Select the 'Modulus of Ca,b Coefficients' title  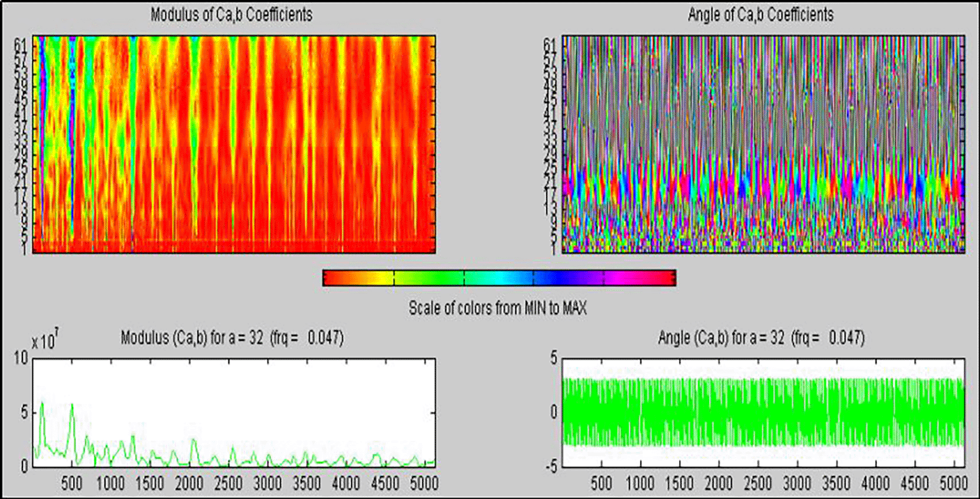[x=231, y=15]
